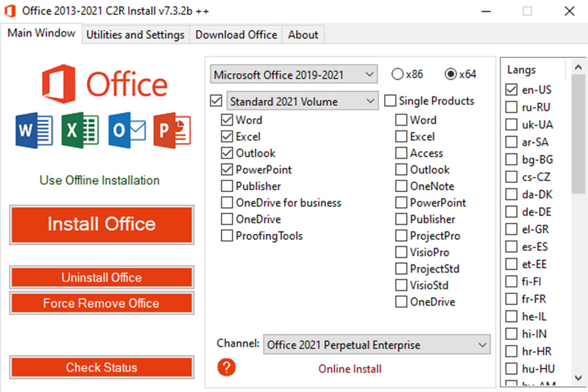This screenshot has height=392, width=588.
Task: Expand the Standard 2021 Volume edition dropdown
Action: pos(302,101)
